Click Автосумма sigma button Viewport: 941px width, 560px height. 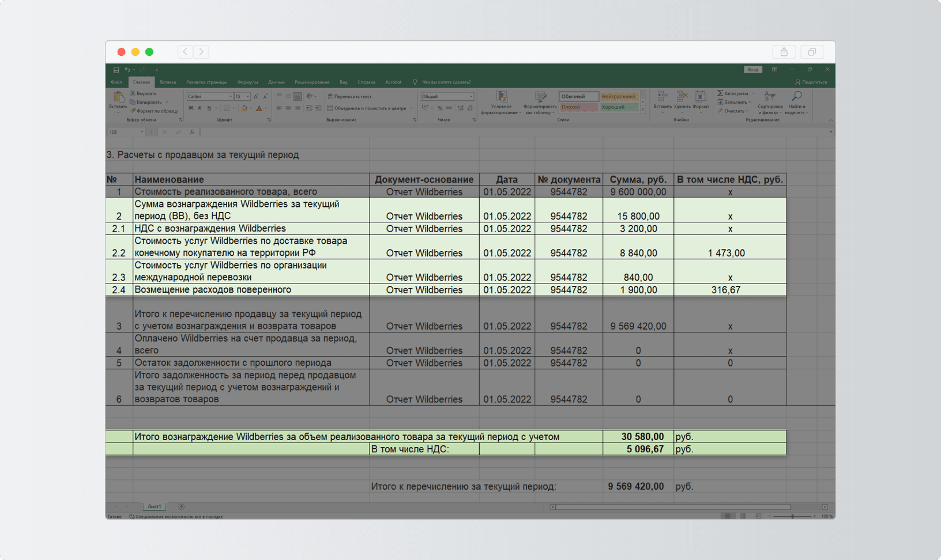(733, 93)
